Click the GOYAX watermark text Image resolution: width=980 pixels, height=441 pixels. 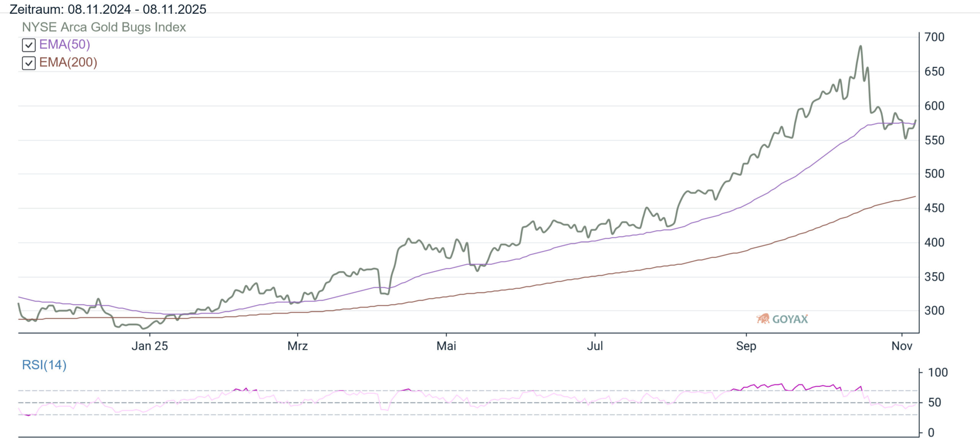(x=790, y=319)
